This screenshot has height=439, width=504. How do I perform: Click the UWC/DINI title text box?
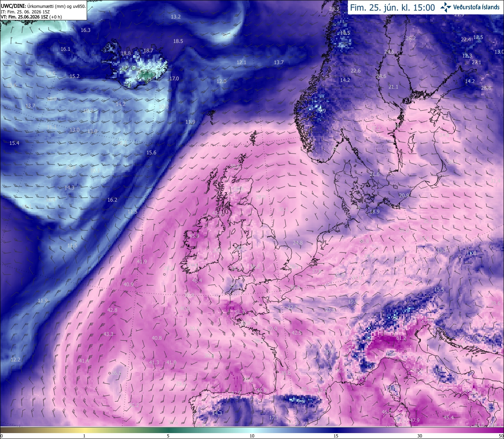43,10
